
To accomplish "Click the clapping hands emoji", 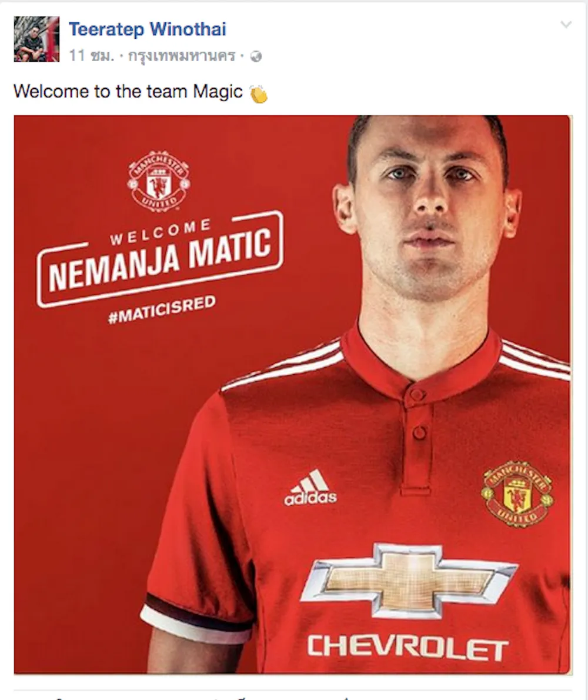I will pyautogui.click(x=258, y=94).
